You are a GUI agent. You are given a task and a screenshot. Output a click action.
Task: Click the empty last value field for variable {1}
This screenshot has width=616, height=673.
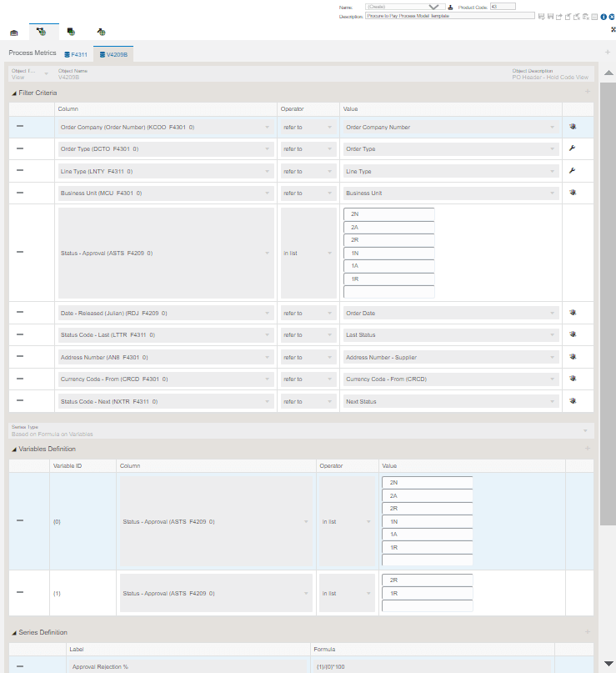428,605
